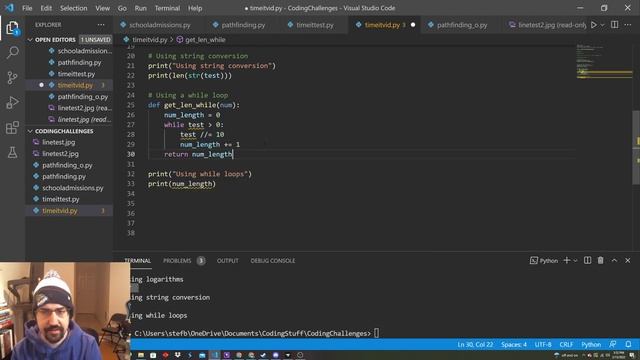Open the Search view in activity bar
Screen dimensions: 640x360
pos(12,52)
